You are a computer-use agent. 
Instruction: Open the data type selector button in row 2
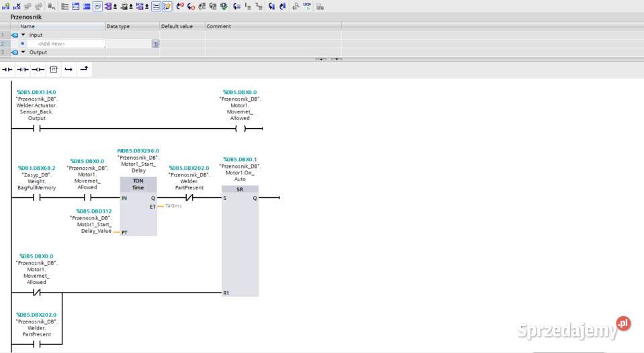tap(155, 44)
